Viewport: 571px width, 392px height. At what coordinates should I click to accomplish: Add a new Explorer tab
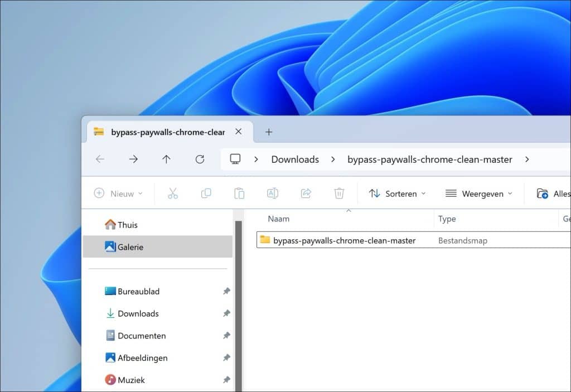[269, 132]
